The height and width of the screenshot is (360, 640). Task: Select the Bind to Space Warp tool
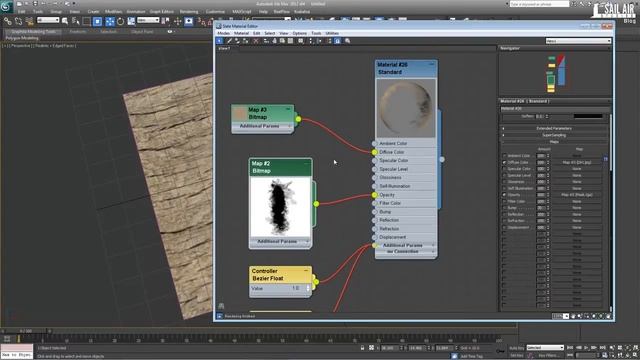tap(29, 21)
